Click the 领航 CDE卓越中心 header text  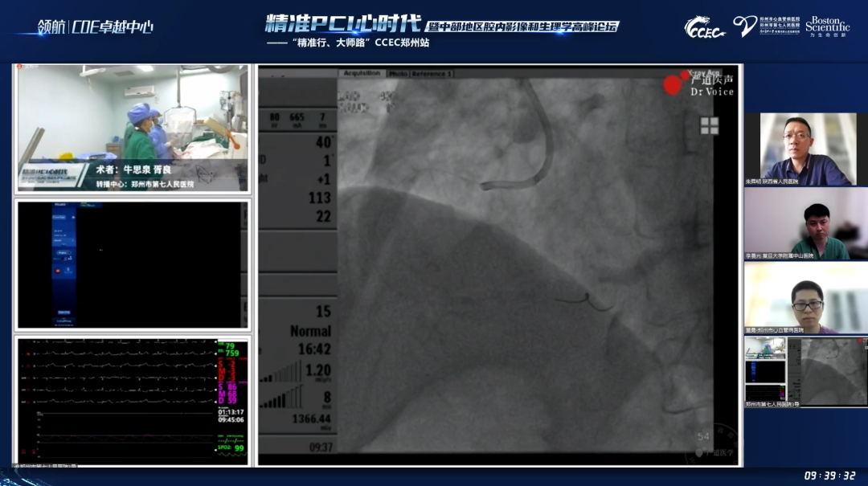point(95,27)
